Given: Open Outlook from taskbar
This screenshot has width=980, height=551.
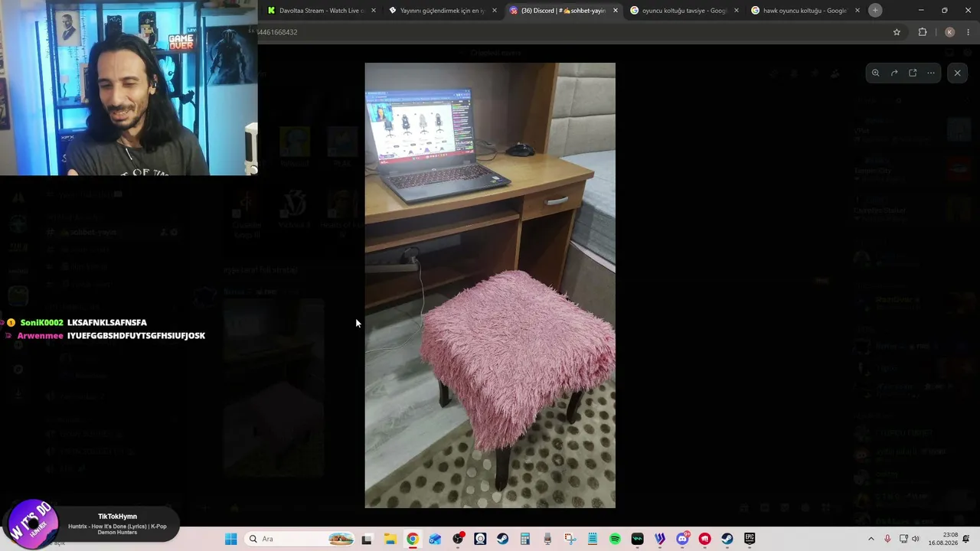Looking at the screenshot, I should click(x=435, y=539).
